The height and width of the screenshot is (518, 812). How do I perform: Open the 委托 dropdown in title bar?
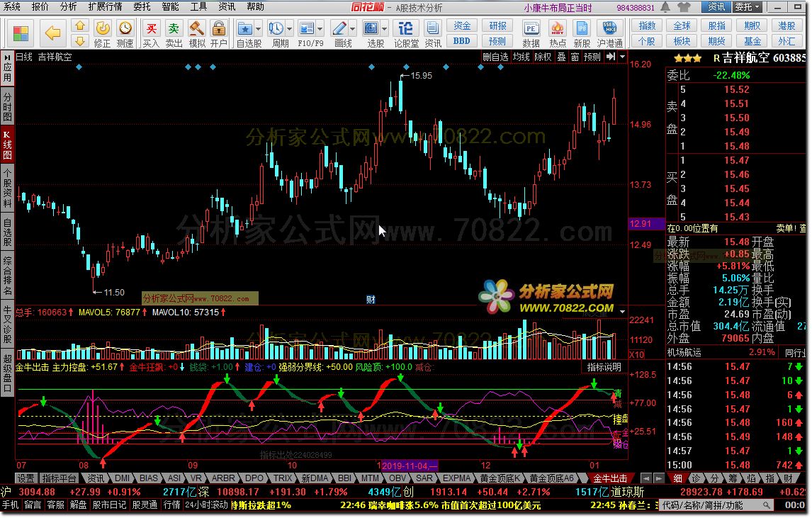click(748, 7)
